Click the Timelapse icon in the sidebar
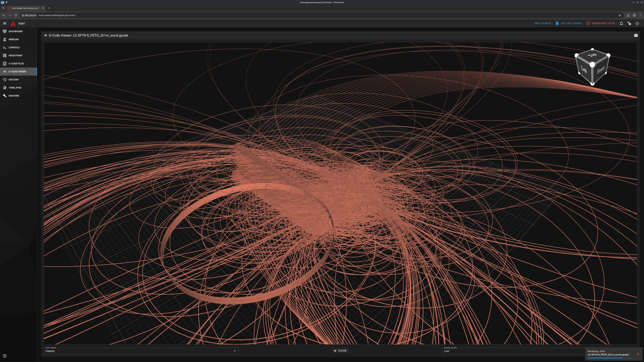This screenshot has width=644, height=362. (x=5, y=88)
